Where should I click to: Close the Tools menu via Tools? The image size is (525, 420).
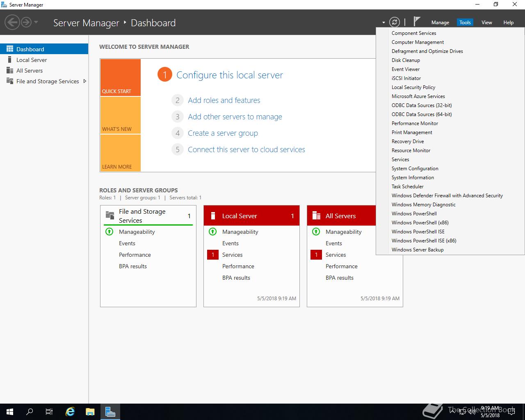coord(465,23)
